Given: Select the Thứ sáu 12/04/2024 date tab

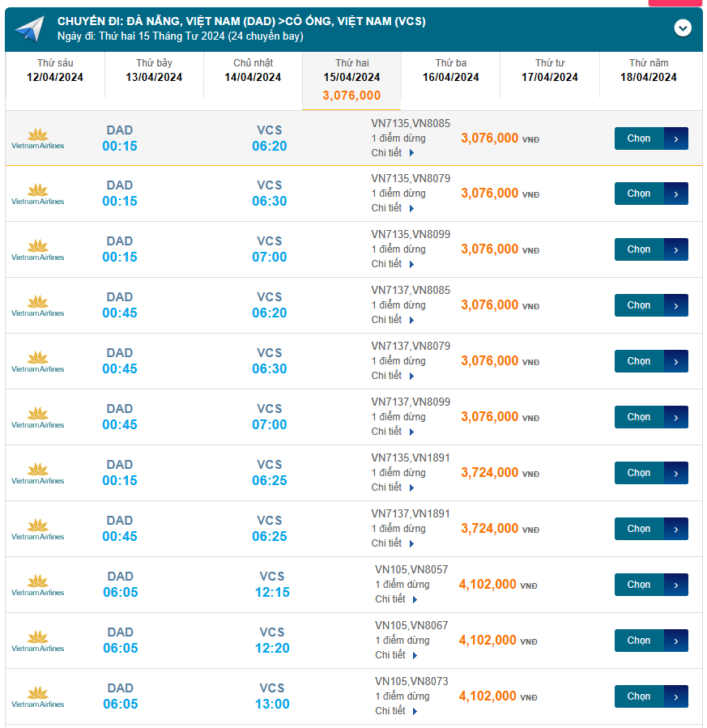Looking at the screenshot, I should [x=55, y=71].
